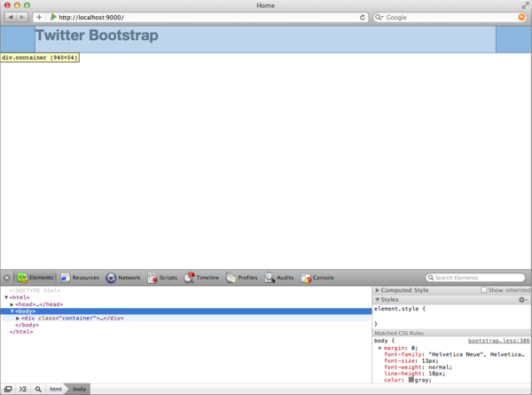Open the Scripts panel
The height and width of the screenshot is (395, 532).
pos(162,278)
